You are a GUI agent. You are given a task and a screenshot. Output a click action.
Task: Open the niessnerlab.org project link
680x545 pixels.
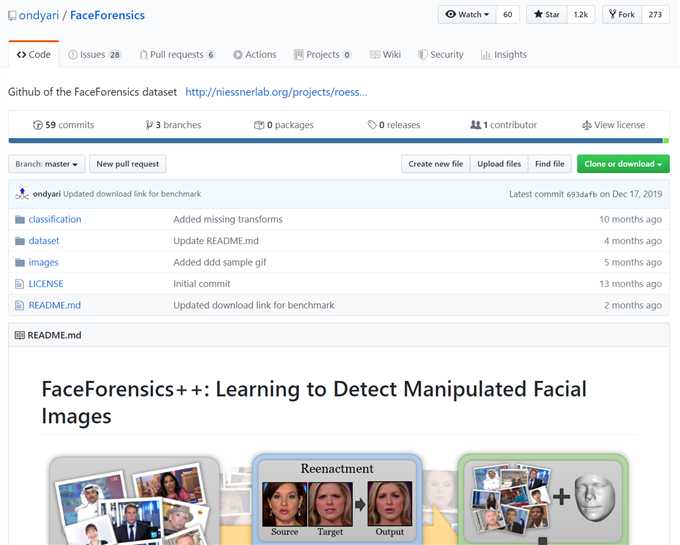click(276, 92)
